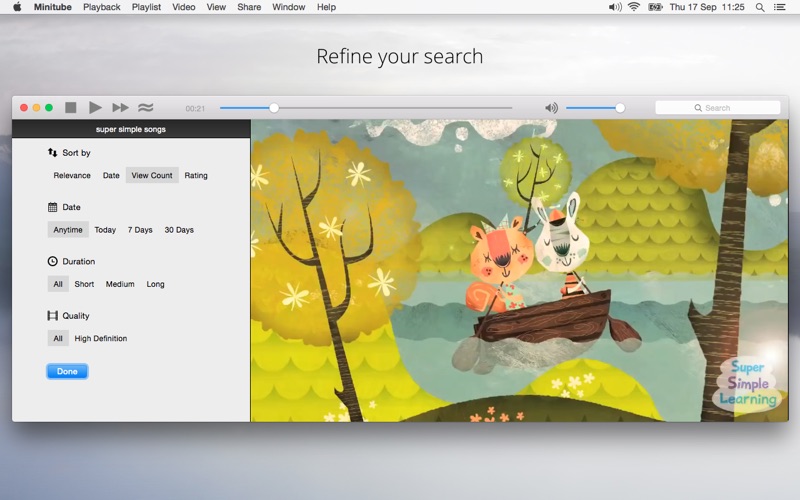Click the green fullscreen window button
The height and width of the screenshot is (500, 800).
point(49,108)
